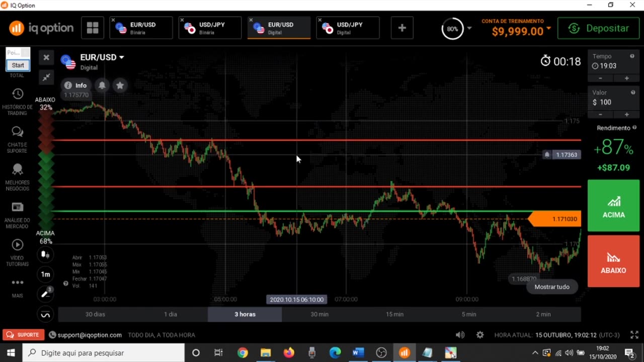
Task: Close the USD/JPY Digital tab
Action: click(x=320, y=20)
